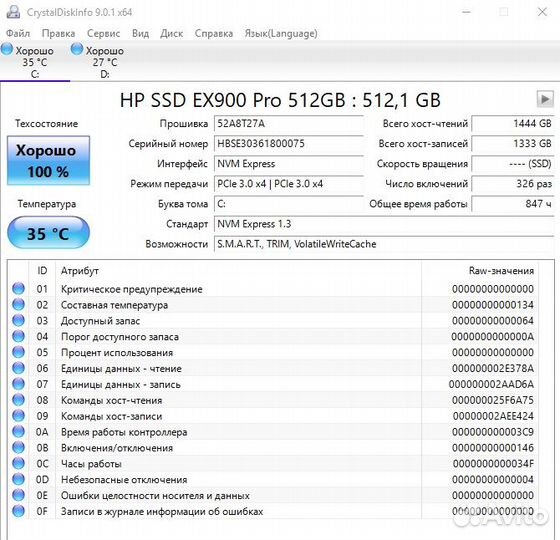This screenshot has width=560, height=540.
Task: Select row Единицы данных - запись
Action: pyautogui.click(x=273, y=384)
